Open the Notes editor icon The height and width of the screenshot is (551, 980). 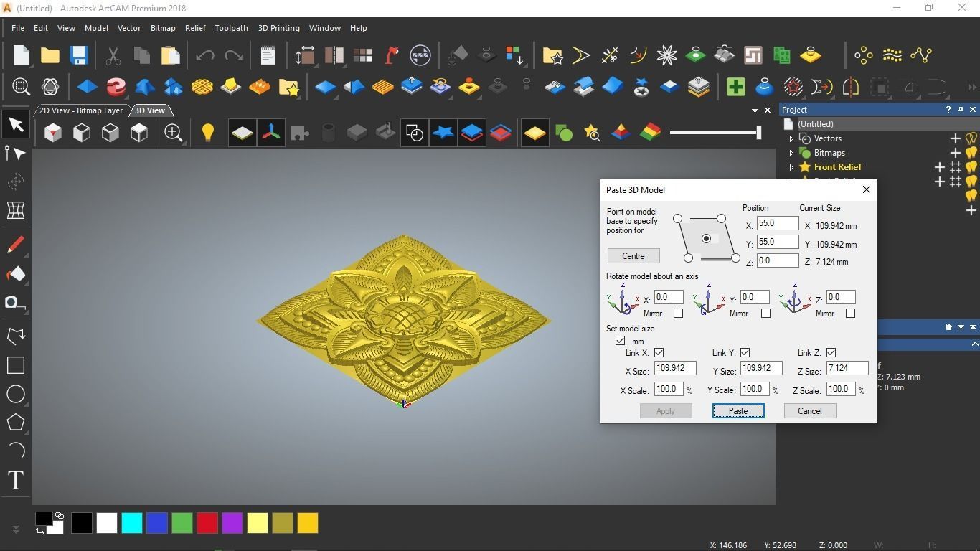pyautogui.click(x=267, y=55)
